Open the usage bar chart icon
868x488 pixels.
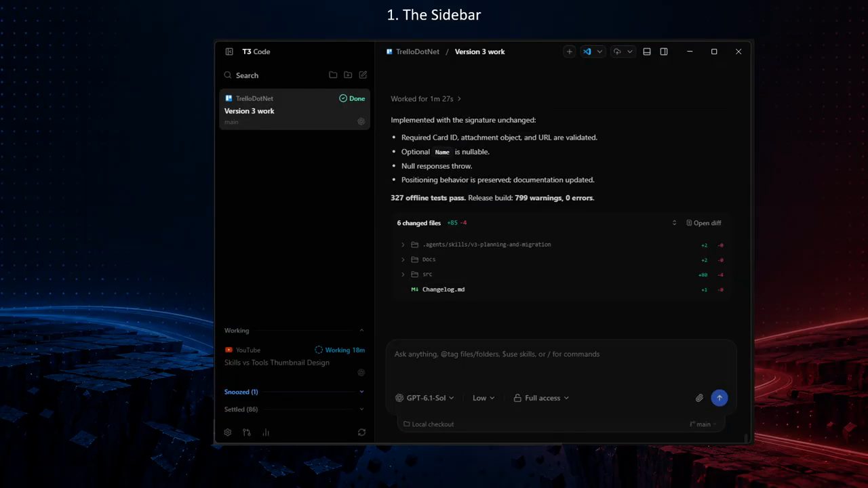266,432
